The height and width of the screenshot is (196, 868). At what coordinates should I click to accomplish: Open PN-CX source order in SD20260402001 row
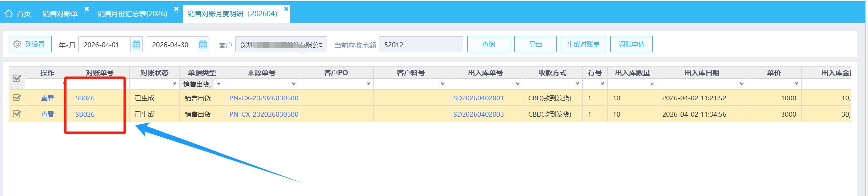click(264, 98)
